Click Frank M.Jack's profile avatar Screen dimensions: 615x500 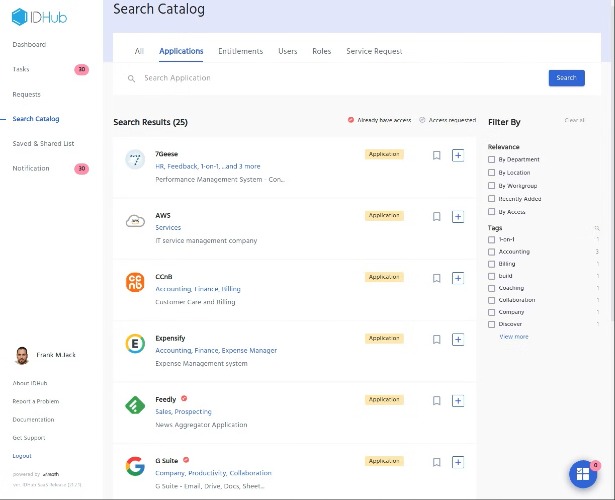click(x=22, y=355)
